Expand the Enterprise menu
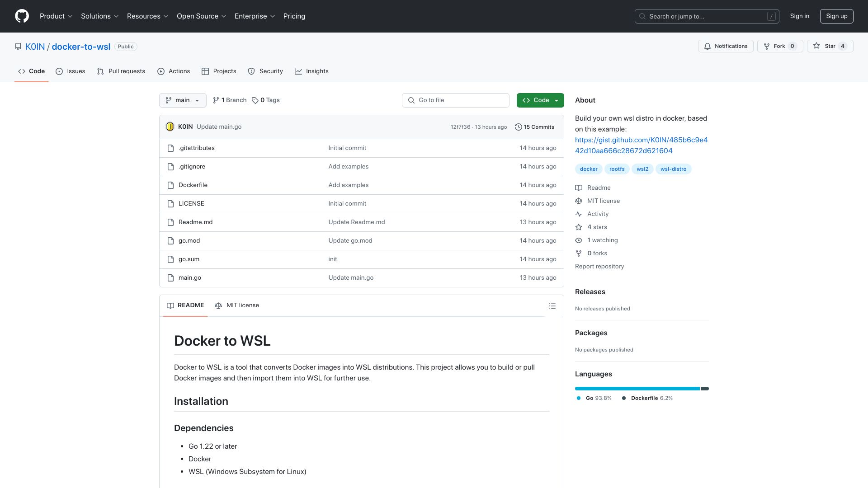 point(255,16)
